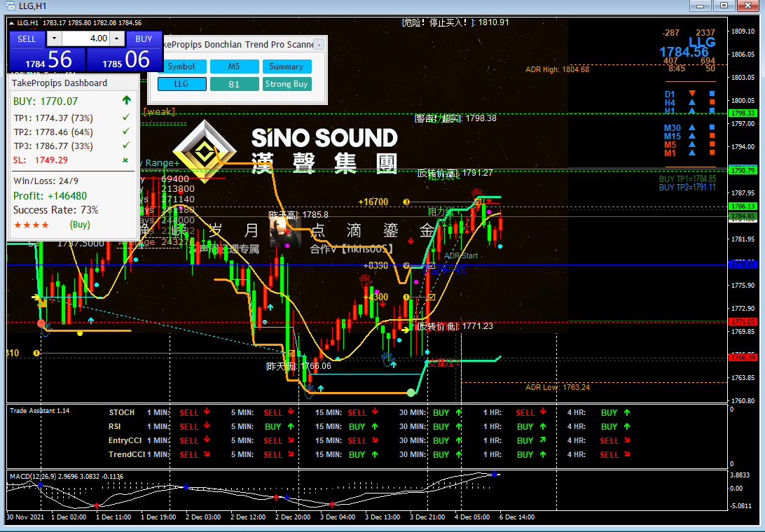Click the D1 down-triangle trend icon

click(692, 92)
